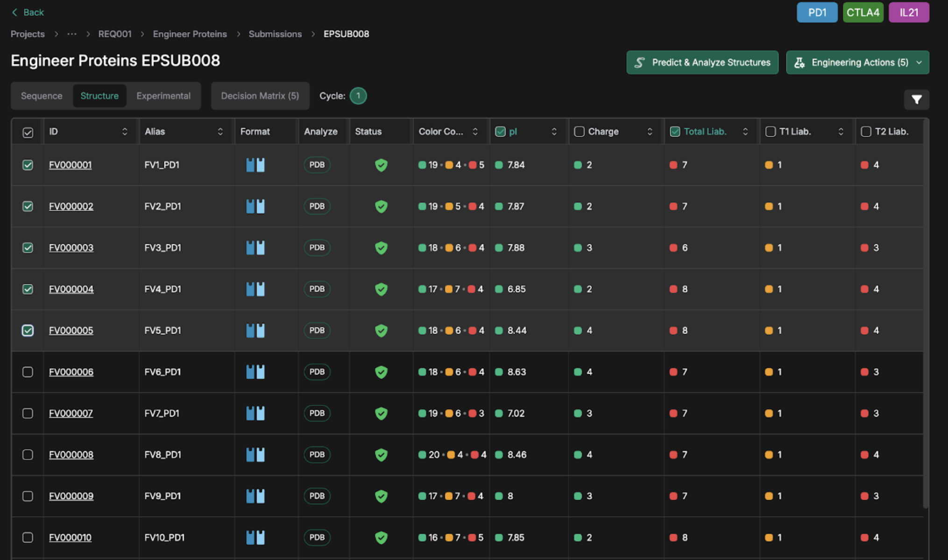This screenshot has width=948, height=560.
Task: Click the Back arrow icon
Action: coord(14,12)
